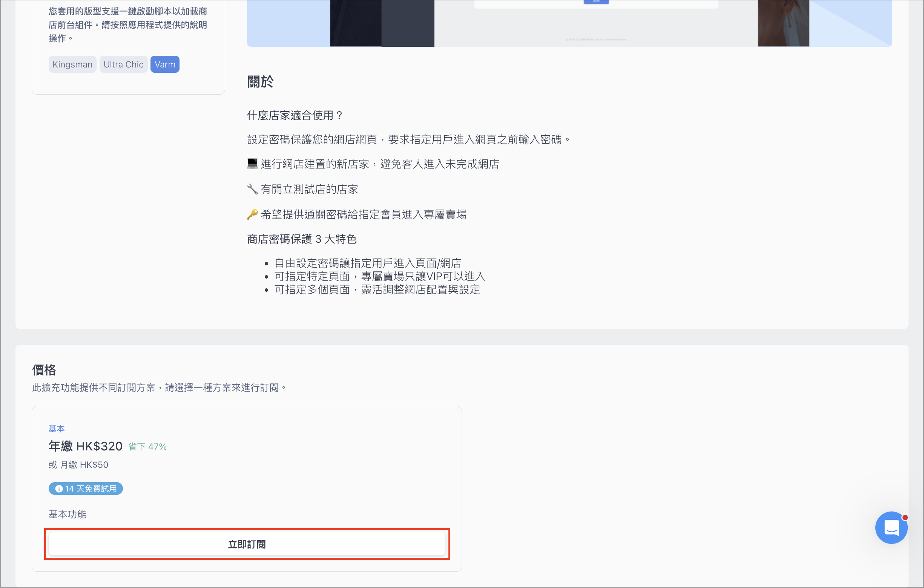Click the 年繳 HK$320 price text
This screenshot has height=588, width=924.
click(x=86, y=446)
